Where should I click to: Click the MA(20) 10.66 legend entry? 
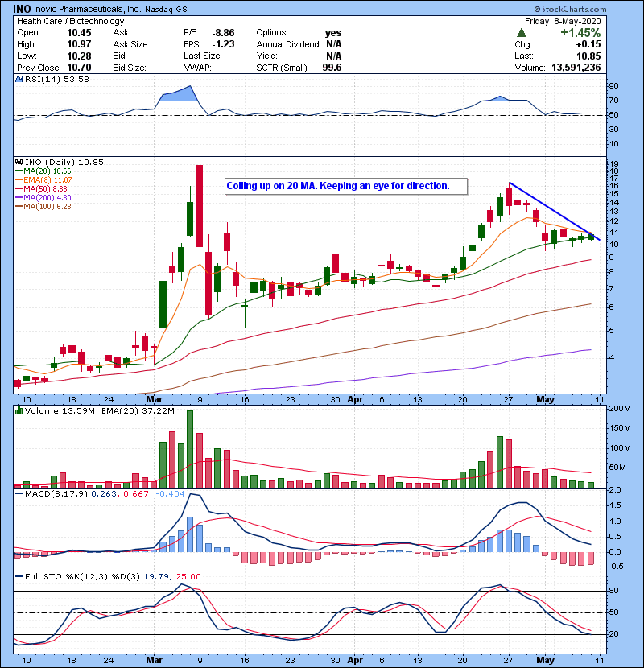[47, 171]
